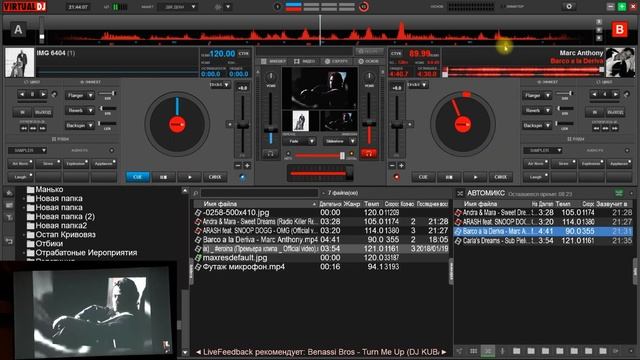Open right deck Flanger effect dropdown

(x=537, y=96)
